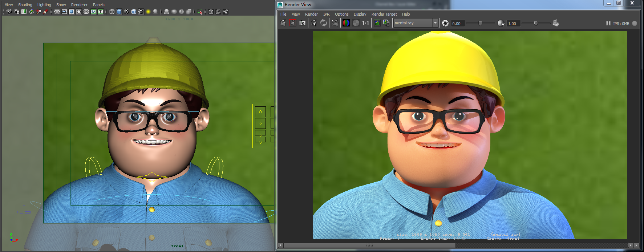
Task: Toggle the Film Gate display
Action: tap(64, 12)
